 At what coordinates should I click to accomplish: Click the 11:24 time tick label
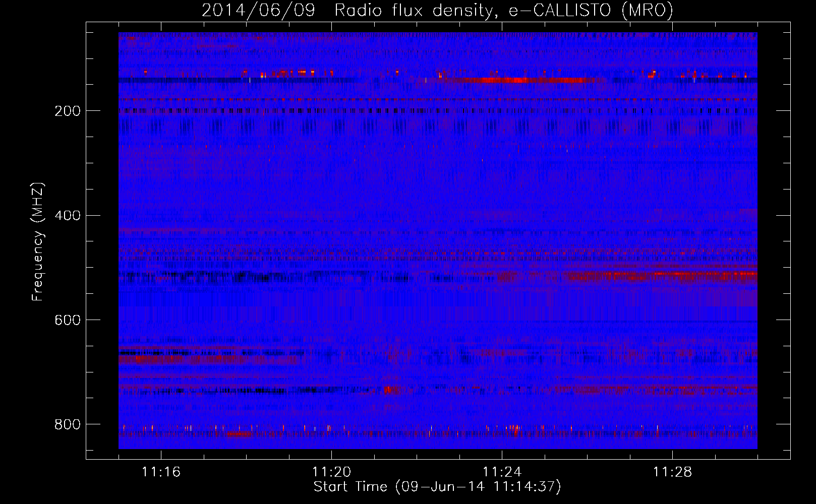(x=502, y=472)
